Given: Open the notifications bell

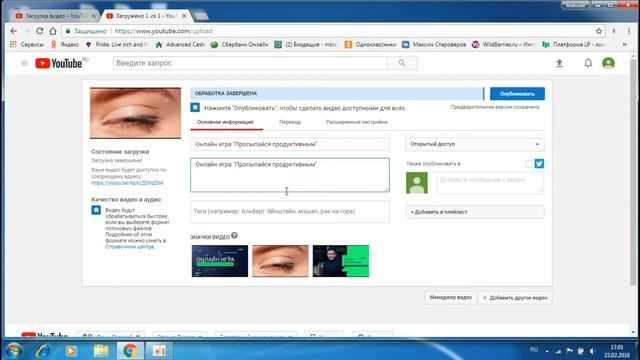Looking at the screenshot, I should coord(588,63).
